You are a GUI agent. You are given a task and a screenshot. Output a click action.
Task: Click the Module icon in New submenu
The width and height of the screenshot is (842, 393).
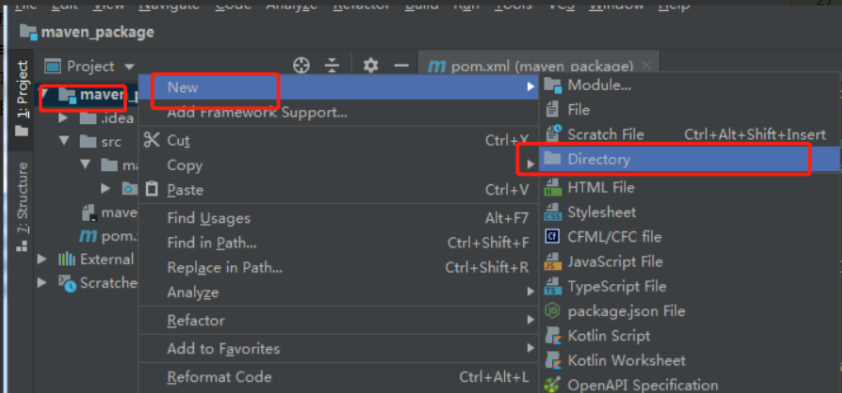point(553,85)
